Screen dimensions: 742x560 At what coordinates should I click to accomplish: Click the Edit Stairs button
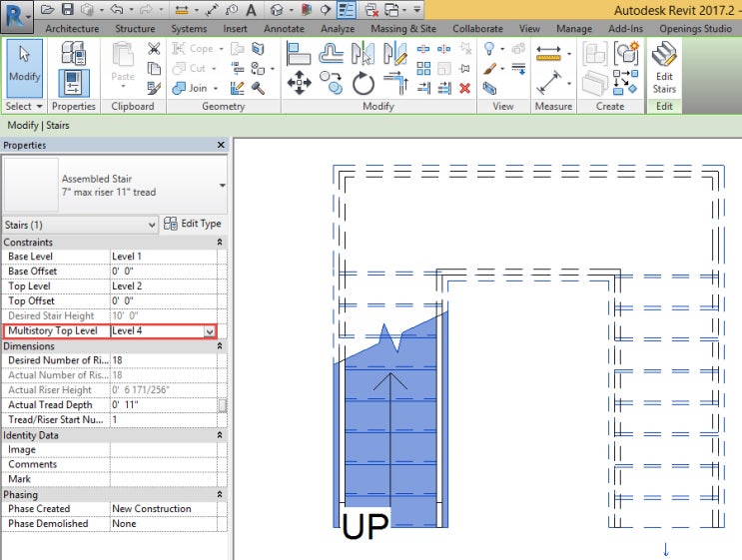(x=664, y=68)
